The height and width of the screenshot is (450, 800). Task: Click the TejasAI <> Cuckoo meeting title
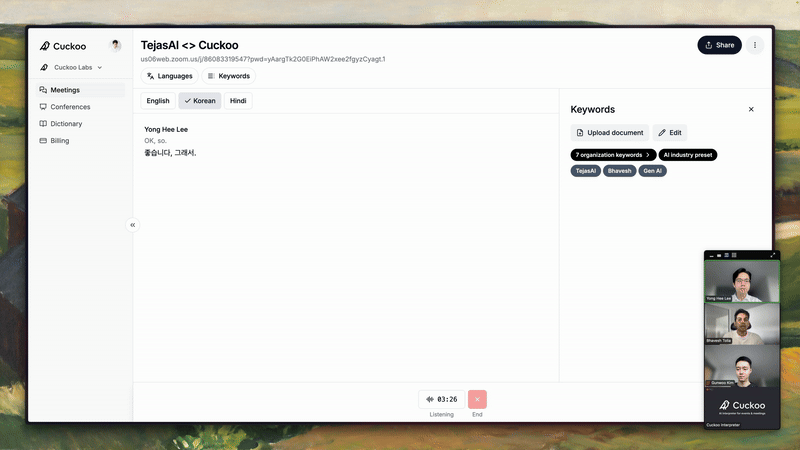coord(189,45)
